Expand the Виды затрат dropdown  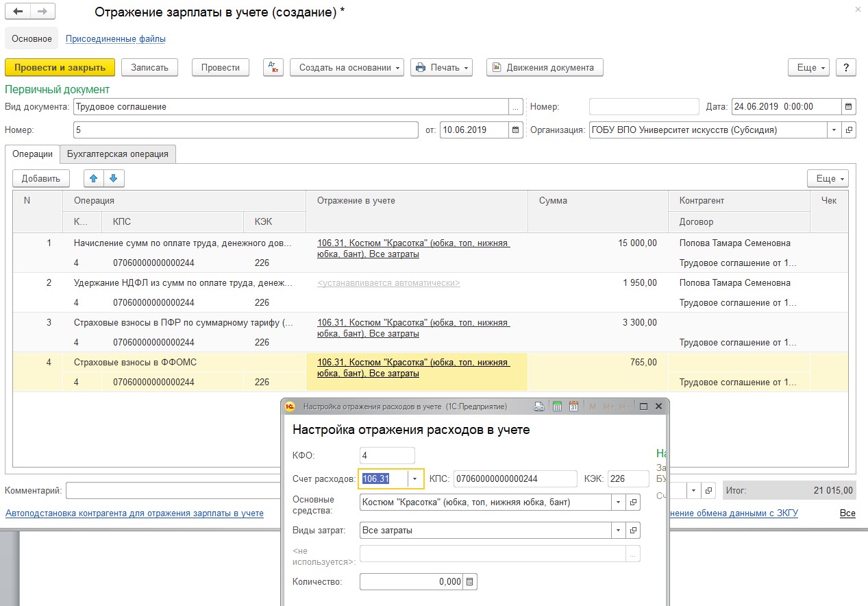(x=619, y=530)
